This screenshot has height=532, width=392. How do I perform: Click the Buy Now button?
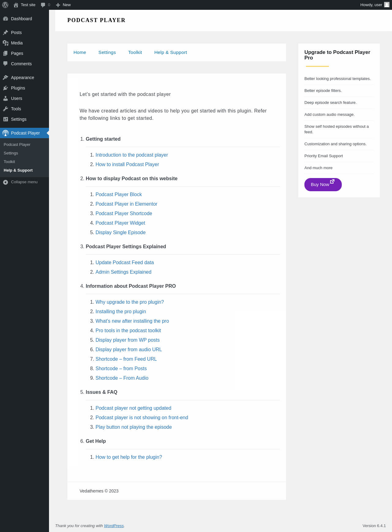point(323,184)
